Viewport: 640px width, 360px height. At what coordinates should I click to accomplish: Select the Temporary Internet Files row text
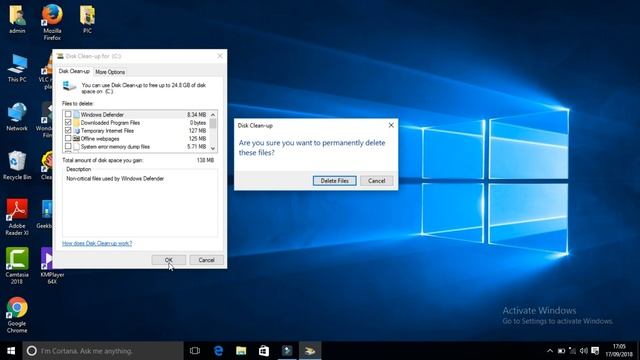pos(107,131)
